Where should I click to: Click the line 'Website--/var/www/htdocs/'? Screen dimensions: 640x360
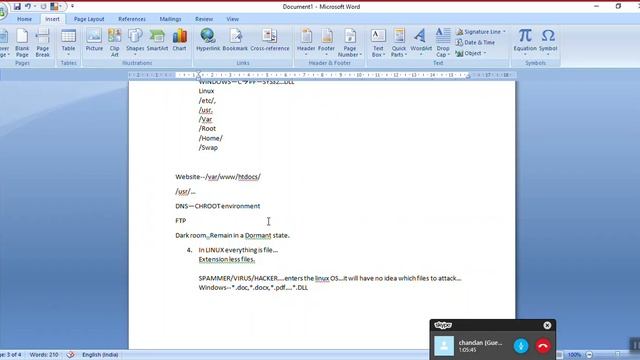point(218,177)
